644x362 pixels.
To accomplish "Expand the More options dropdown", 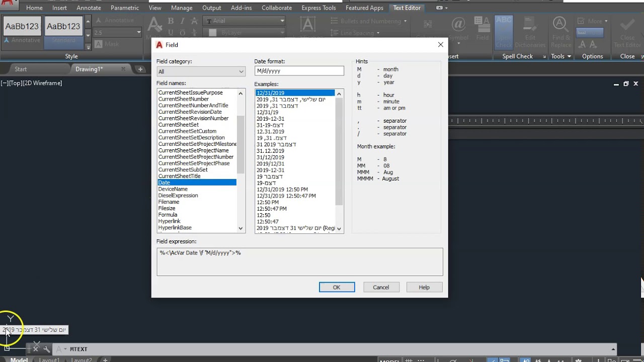I will pyautogui.click(x=606, y=21).
